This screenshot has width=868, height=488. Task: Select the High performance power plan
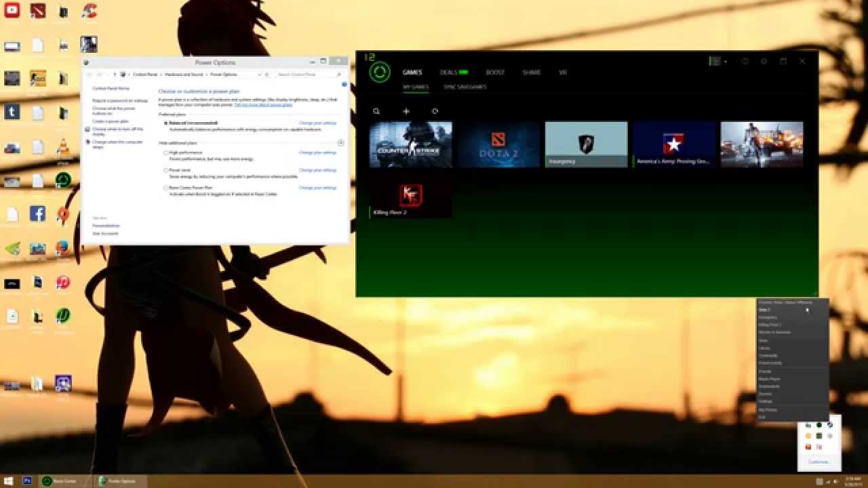tap(165, 152)
